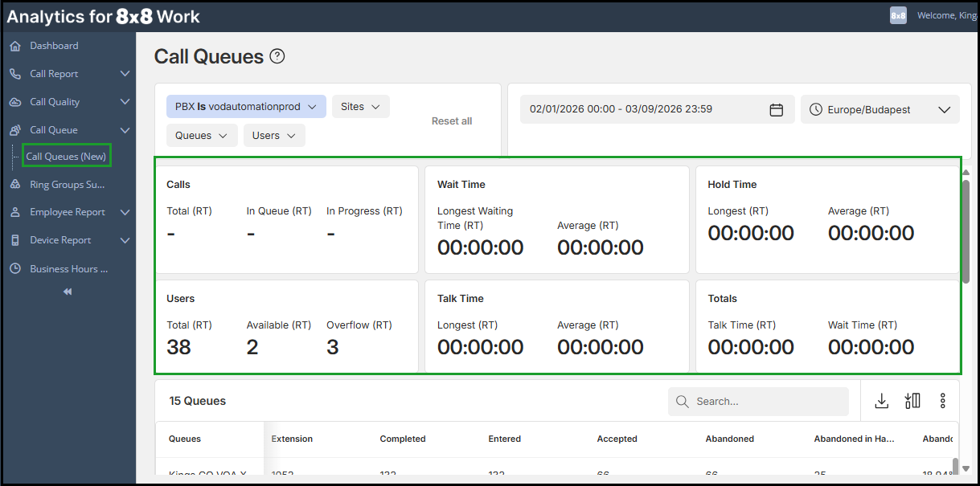
Task: Open the Sites filter dropdown
Action: coord(360,107)
